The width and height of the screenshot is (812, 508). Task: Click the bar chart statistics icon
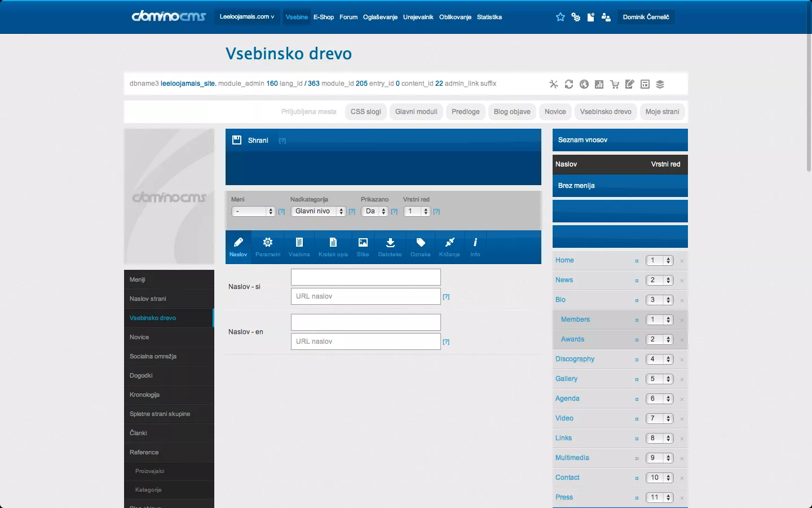599,84
